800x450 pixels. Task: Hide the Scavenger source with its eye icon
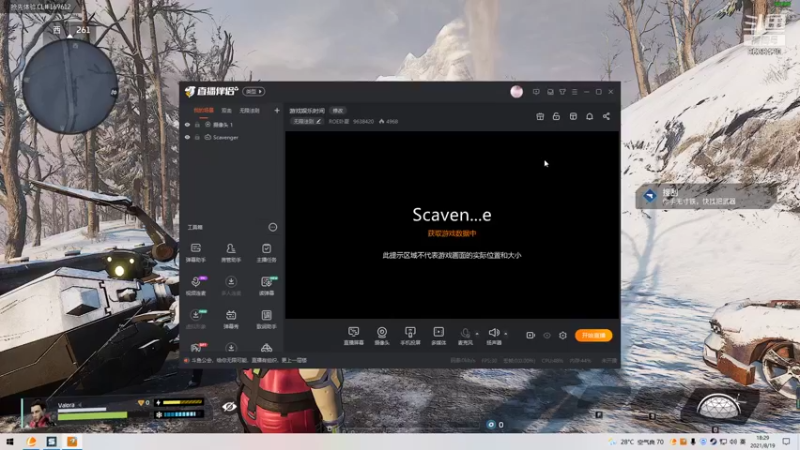187,137
